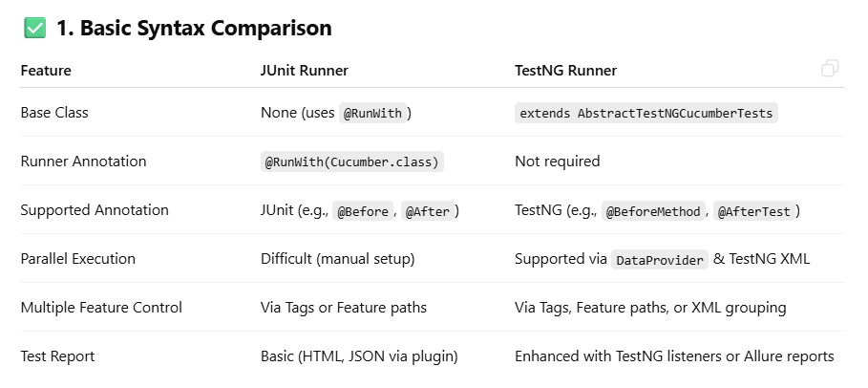This screenshot has width=868, height=388.
Task: Select the "Feature" column header
Action: click(46, 71)
